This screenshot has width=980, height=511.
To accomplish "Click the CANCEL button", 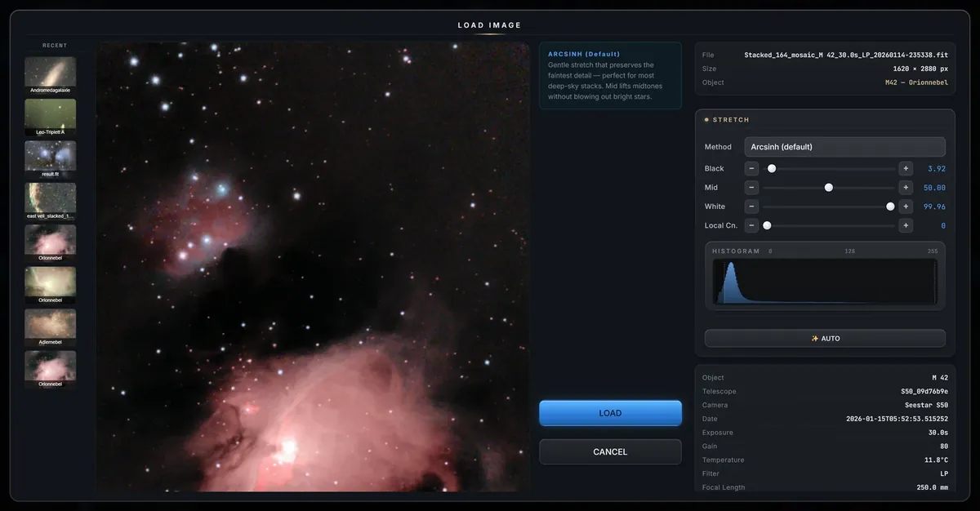I will click(610, 451).
